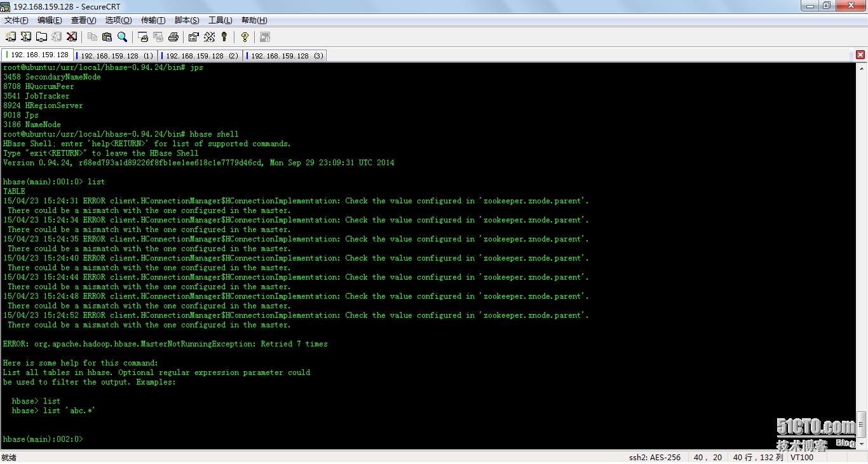
Task: Click the 'be used to filter the output' line
Action: pos(90,382)
